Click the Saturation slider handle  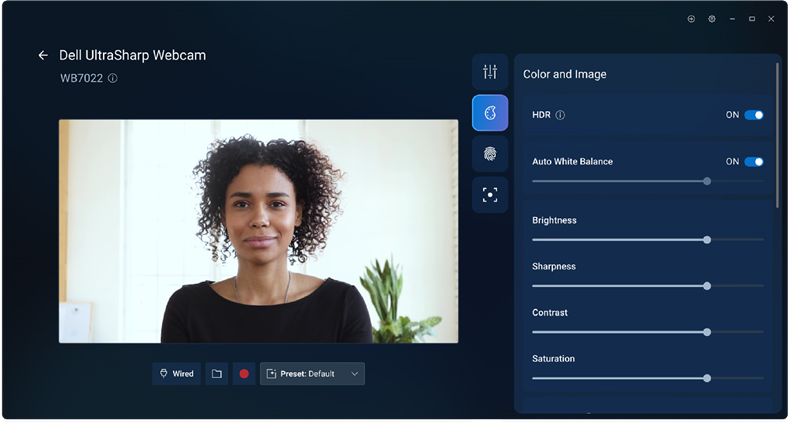point(707,378)
